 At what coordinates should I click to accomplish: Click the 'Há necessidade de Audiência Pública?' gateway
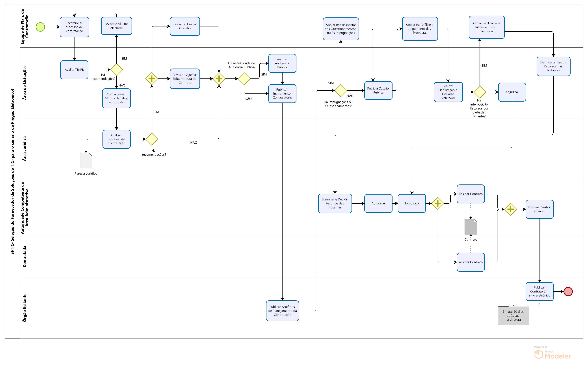244,79
